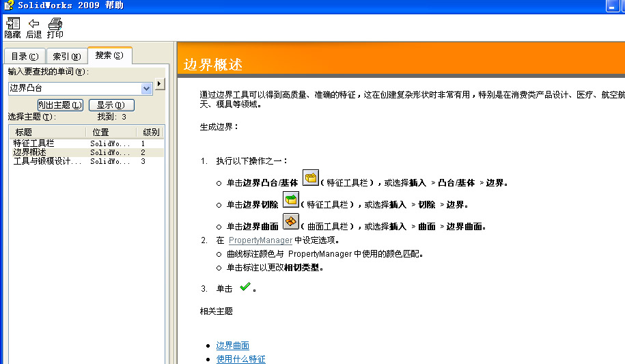Screen dimensions: 625x364
Task: Click the 列出主题(L) button
Action: pos(60,105)
